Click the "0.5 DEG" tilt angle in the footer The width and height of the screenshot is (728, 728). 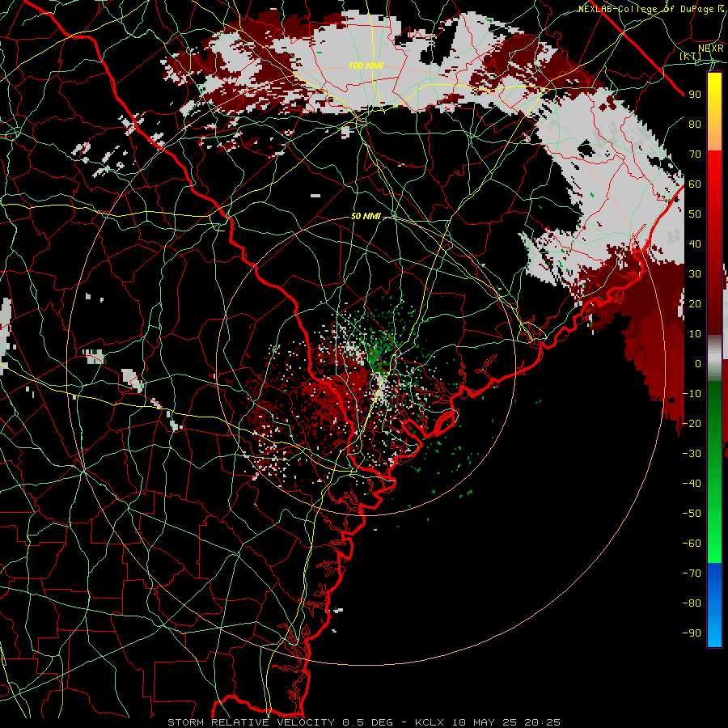pyautogui.click(x=368, y=722)
